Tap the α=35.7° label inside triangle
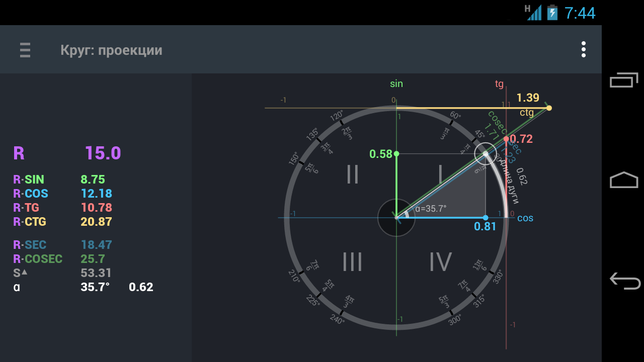This screenshot has height=362, width=644. 431,209
